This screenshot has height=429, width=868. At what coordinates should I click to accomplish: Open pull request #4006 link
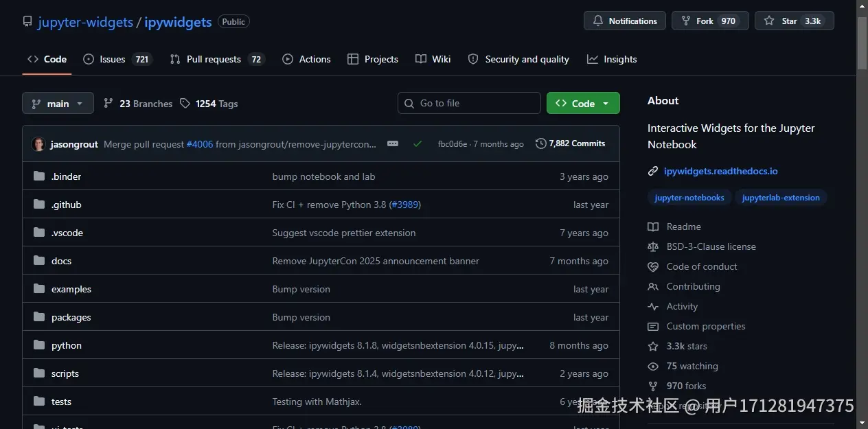[200, 144]
